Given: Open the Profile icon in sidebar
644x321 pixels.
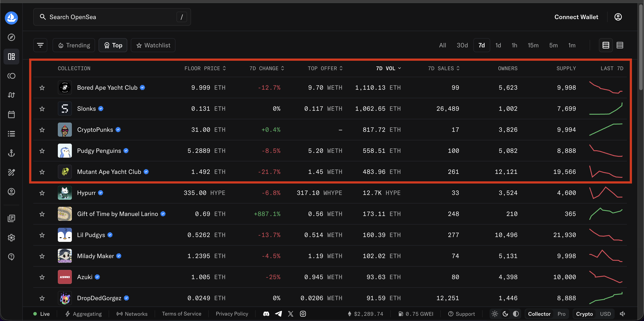Looking at the screenshot, I should click(11, 192).
